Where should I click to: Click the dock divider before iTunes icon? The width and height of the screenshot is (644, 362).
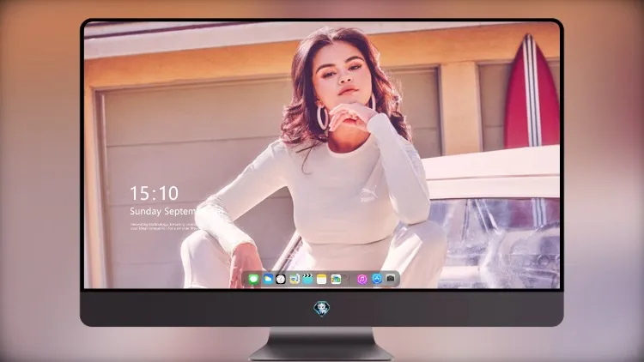(349, 279)
